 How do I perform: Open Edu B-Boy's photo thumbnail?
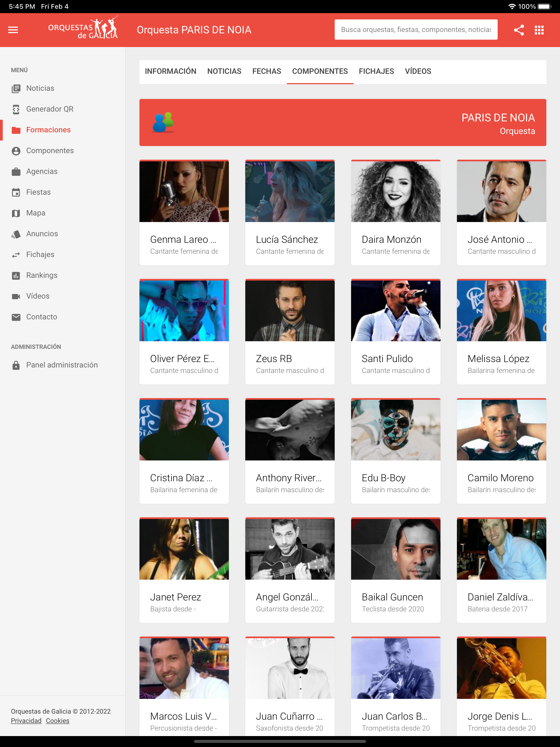pos(395,430)
